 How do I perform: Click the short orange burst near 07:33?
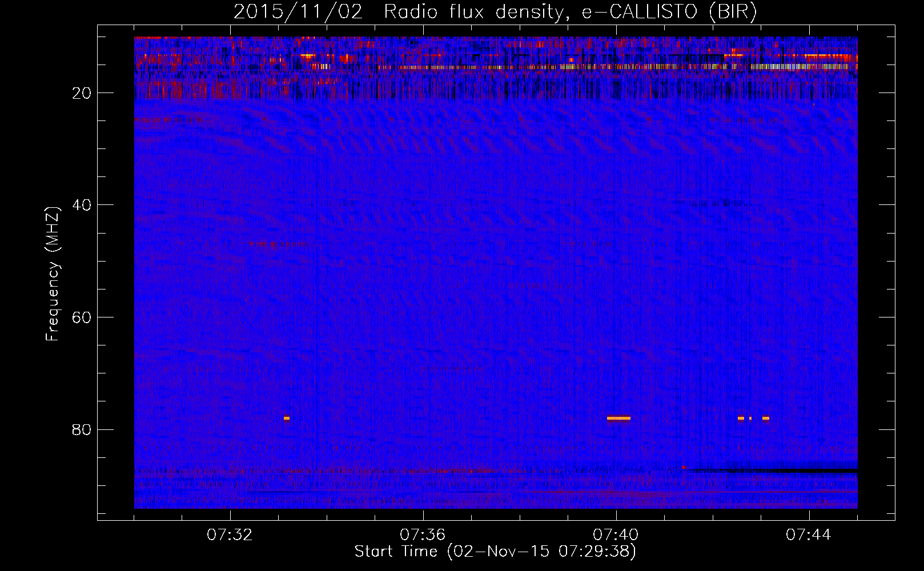click(287, 418)
